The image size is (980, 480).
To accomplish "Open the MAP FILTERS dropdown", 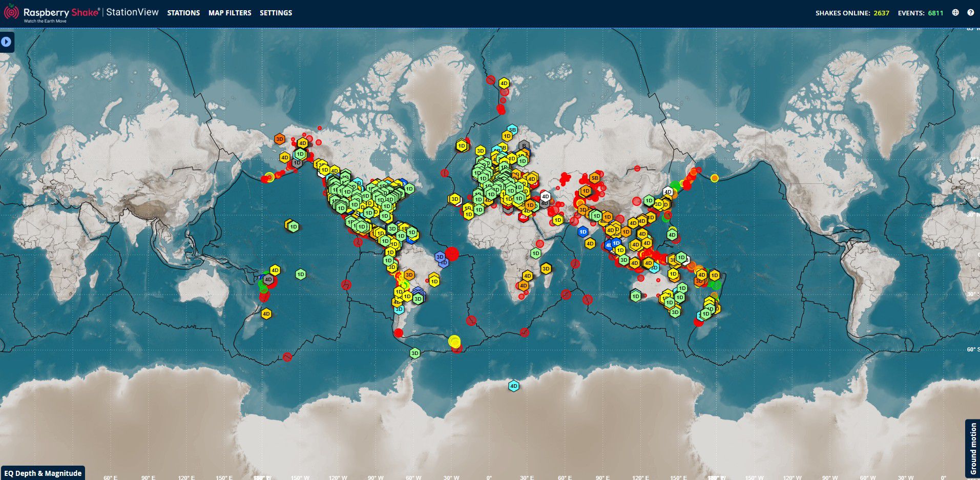I will [x=228, y=13].
